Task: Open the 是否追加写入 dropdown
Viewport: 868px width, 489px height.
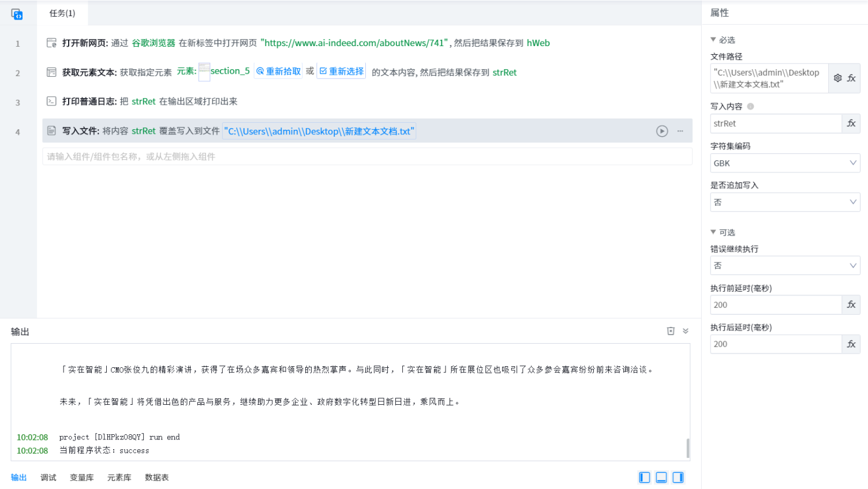Action: point(785,202)
